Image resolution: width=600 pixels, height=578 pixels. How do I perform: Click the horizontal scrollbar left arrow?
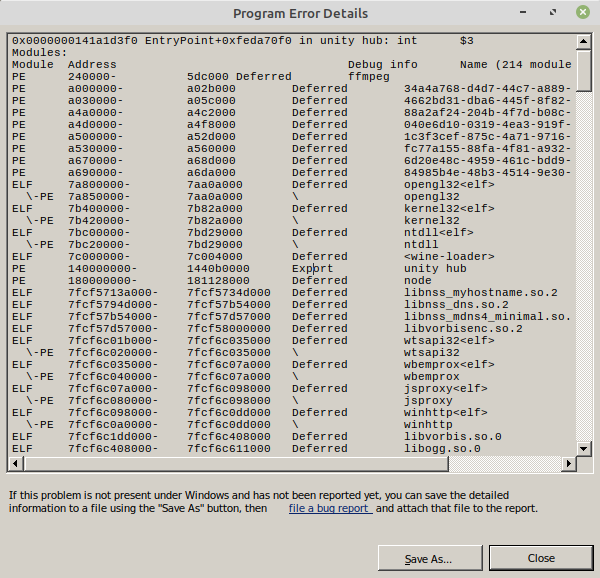pos(15,464)
